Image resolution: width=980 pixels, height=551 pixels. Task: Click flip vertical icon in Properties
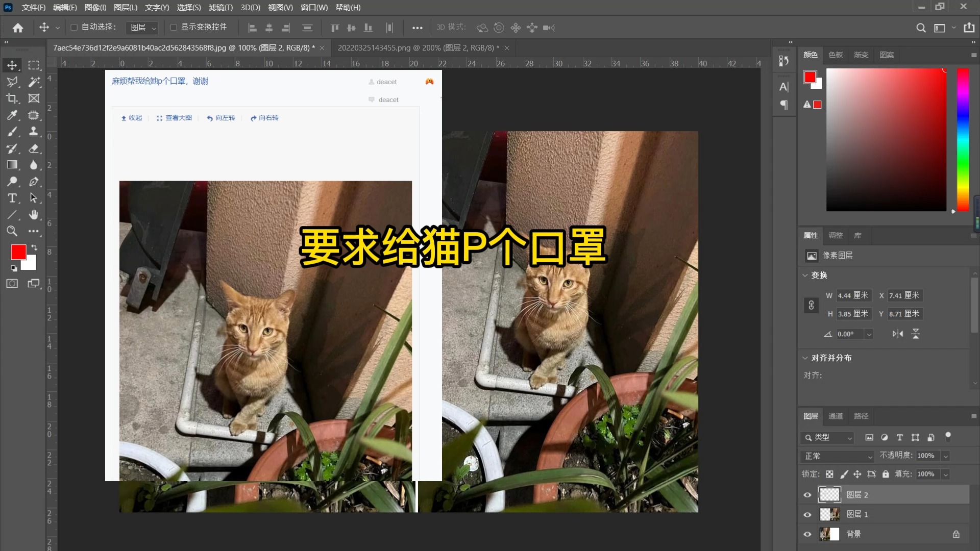tap(916, 334)
